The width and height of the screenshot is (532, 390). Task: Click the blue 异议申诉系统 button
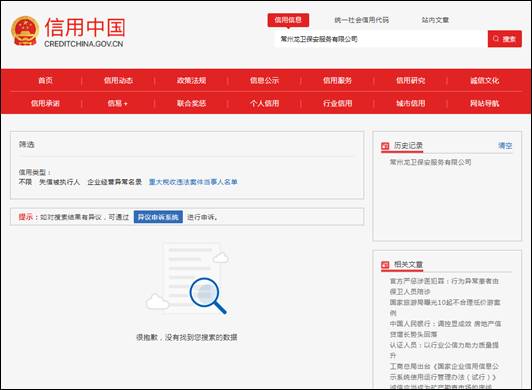pyautogui.click(x=158, y=217)
